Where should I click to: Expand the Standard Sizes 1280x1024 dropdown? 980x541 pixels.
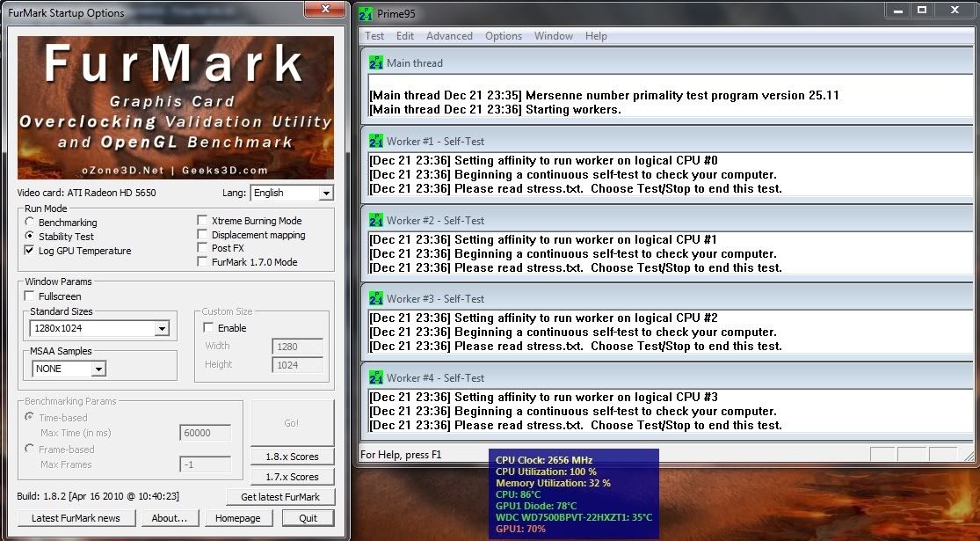click(161, 328)
